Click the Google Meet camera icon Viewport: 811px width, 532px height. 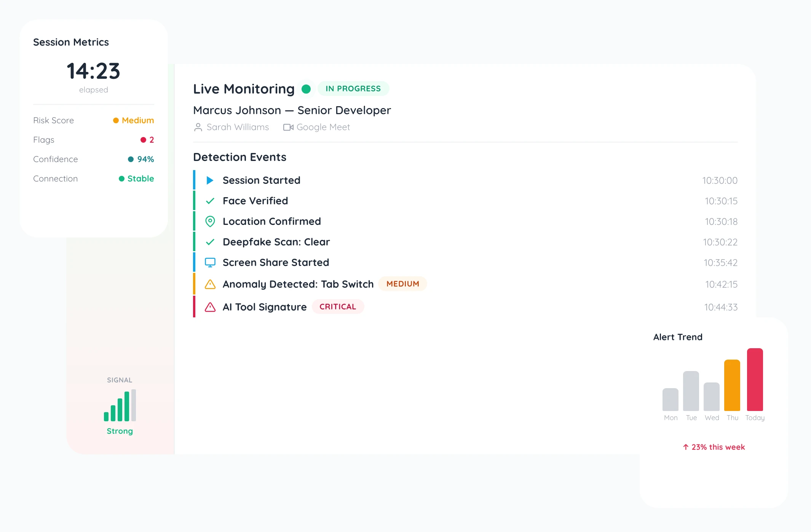coord(288,127)
